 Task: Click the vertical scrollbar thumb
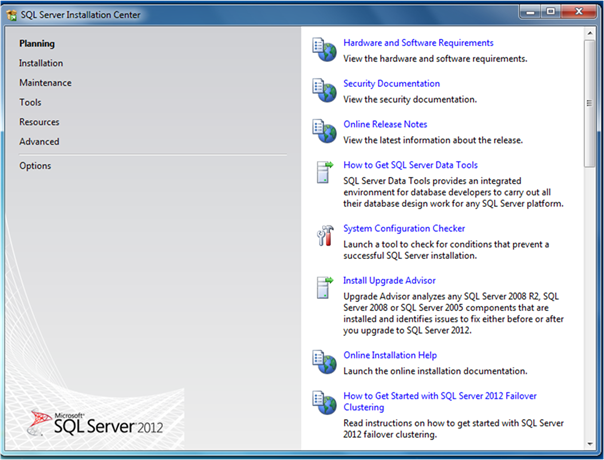(589, 103)
